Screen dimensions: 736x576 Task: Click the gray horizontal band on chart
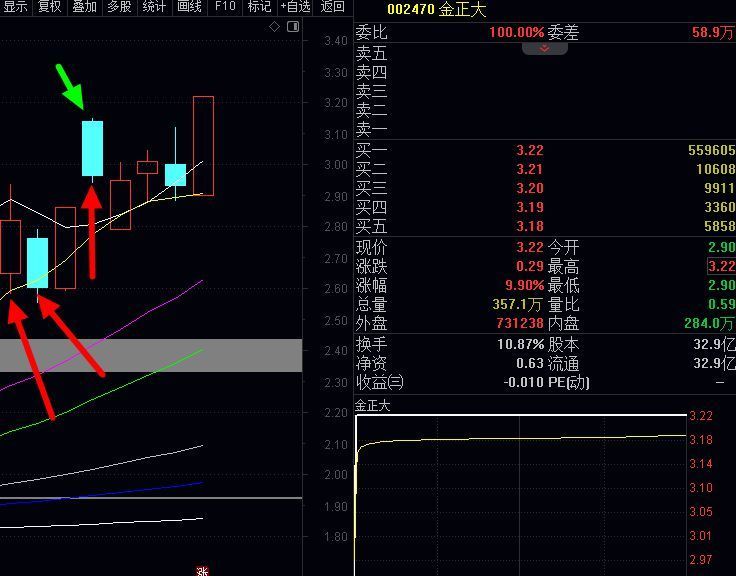(x=150, y=355)
